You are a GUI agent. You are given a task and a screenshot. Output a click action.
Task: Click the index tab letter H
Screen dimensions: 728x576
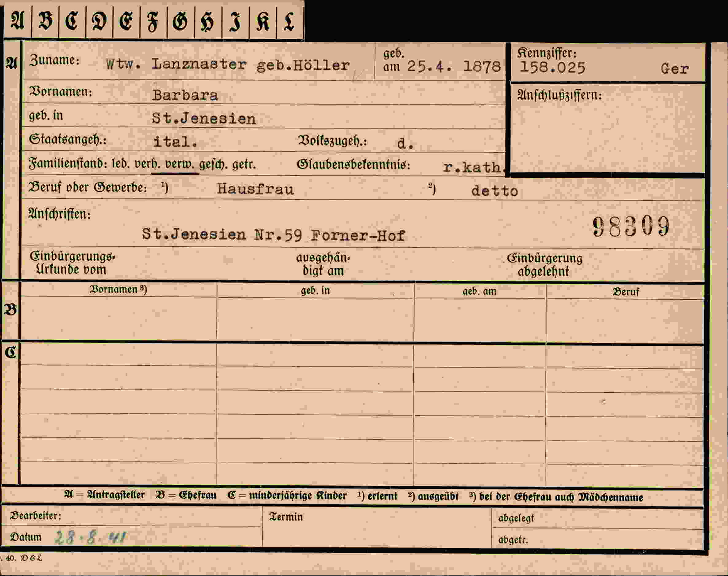tap(207, 21)
